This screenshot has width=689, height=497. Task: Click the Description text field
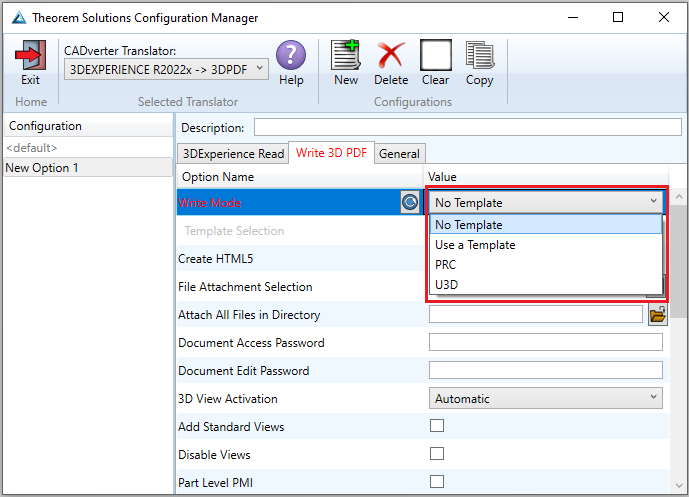click(468, 127)
